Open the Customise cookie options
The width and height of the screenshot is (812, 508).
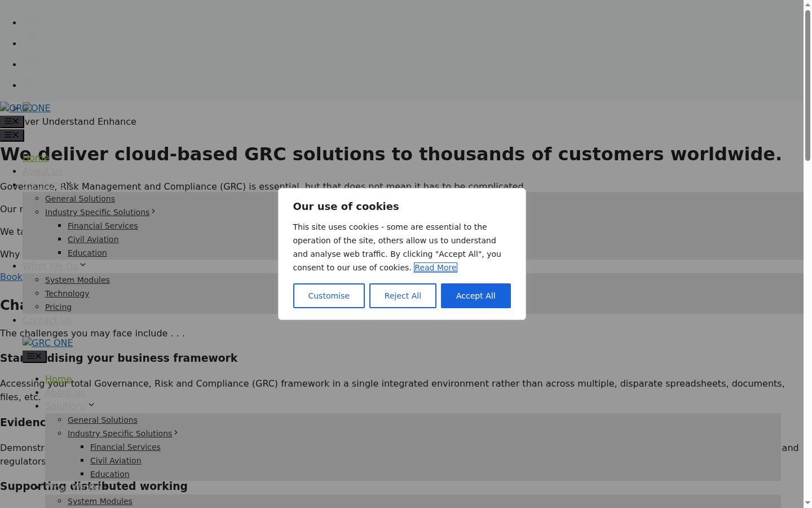[x=329, y=296]
